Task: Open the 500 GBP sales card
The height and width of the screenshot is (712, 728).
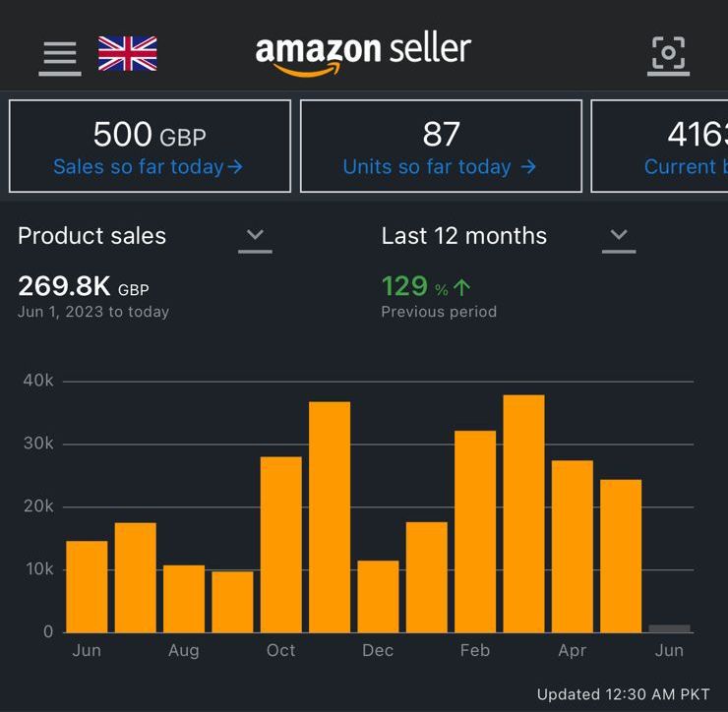Action: (x=150, y=146)
